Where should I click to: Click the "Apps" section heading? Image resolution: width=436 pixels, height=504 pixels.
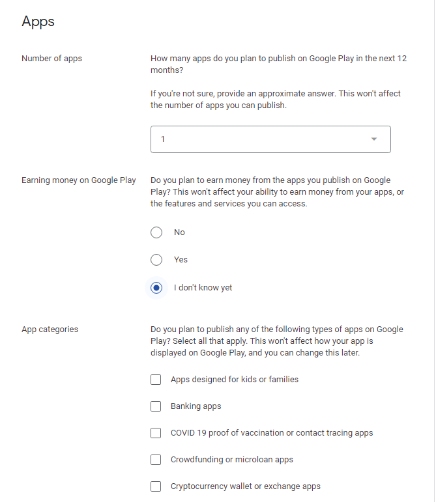pyautogui.click(x=38, y=22)
